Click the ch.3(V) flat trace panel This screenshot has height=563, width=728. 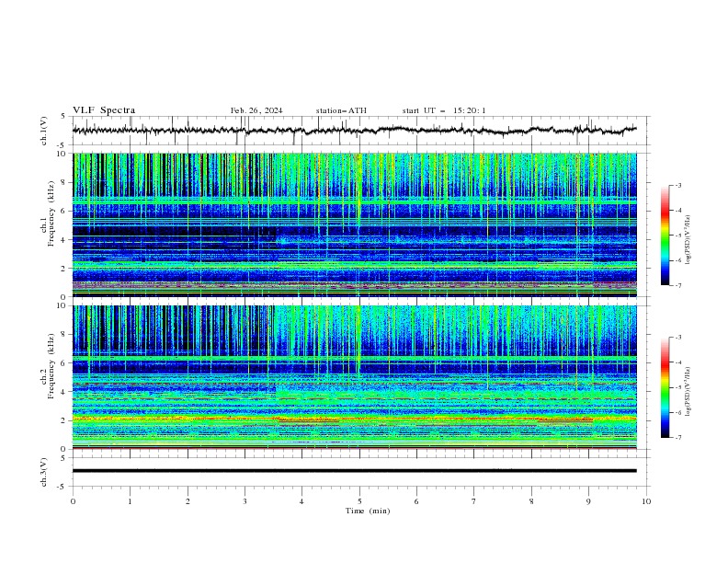click(360, 472)
